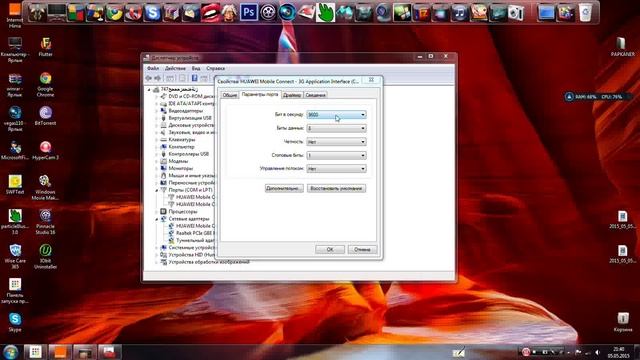Open the Управление потоком dropdown
This screenshot has width=640, height=360.
click(336, 169)
